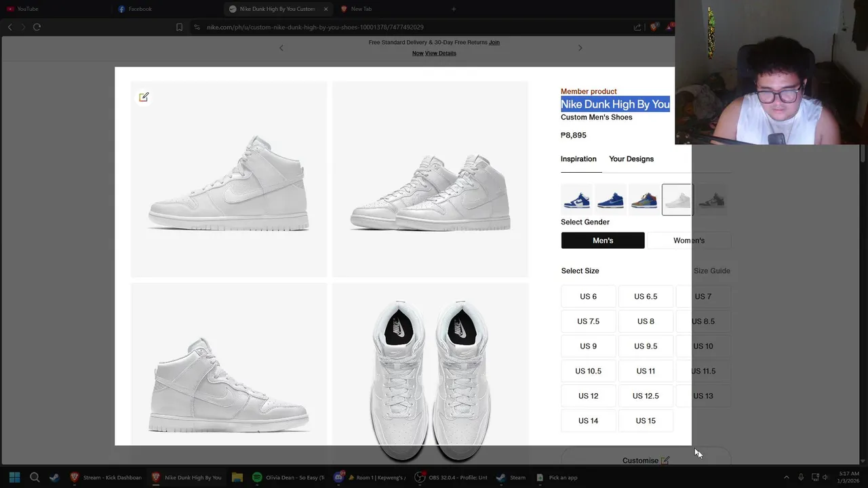
Task: Choose size US 7
Action: pos(703,296)
